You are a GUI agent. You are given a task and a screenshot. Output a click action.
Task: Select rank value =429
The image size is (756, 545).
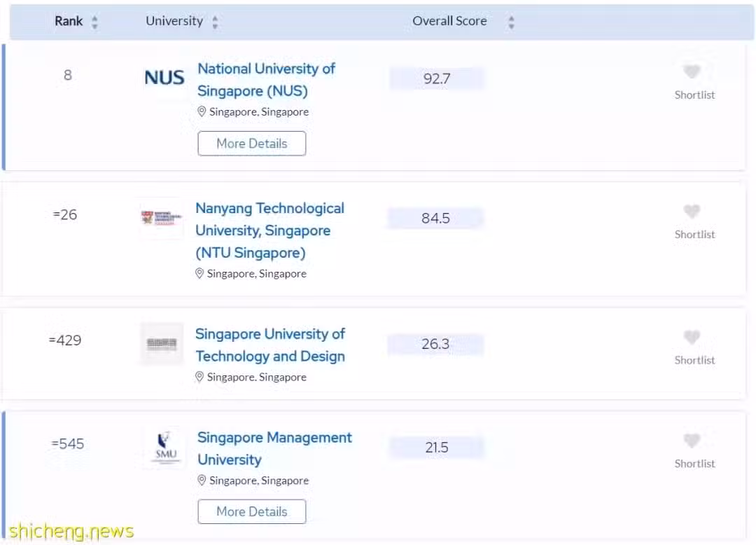click(x=65, y=340)
